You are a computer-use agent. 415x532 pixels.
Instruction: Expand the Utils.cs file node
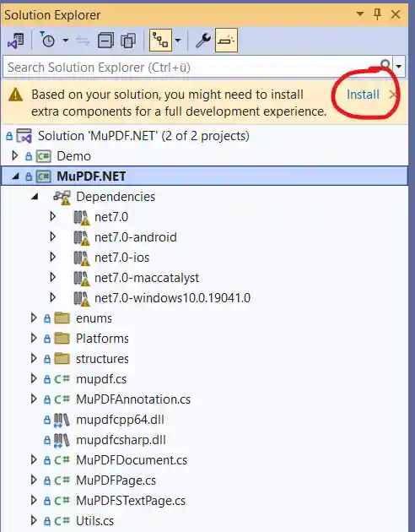click(34, 520)
